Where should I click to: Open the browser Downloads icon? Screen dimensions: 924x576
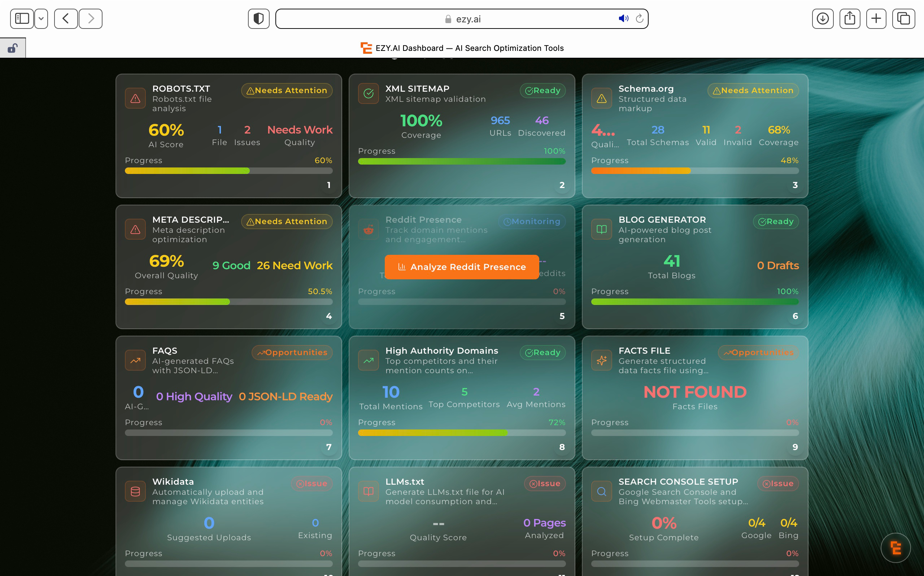pos(823,18)
